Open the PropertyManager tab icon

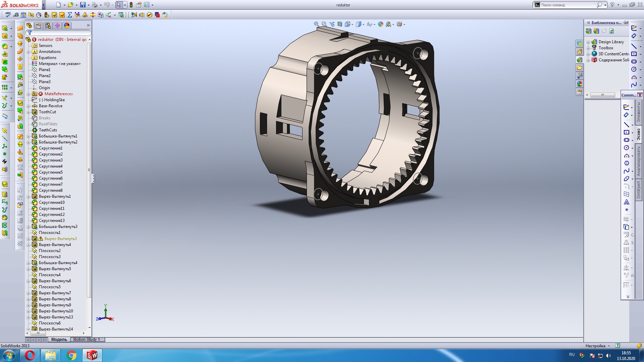(x=39, y=25)
